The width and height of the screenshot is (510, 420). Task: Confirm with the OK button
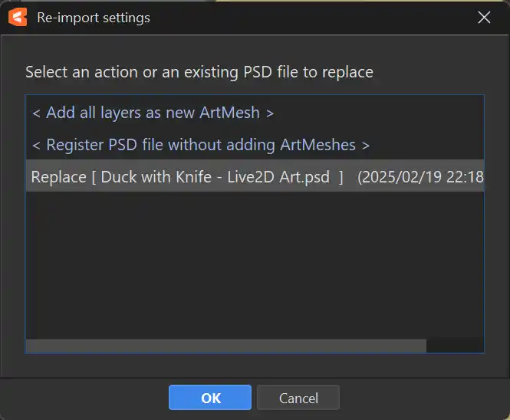tap(210, 398)
